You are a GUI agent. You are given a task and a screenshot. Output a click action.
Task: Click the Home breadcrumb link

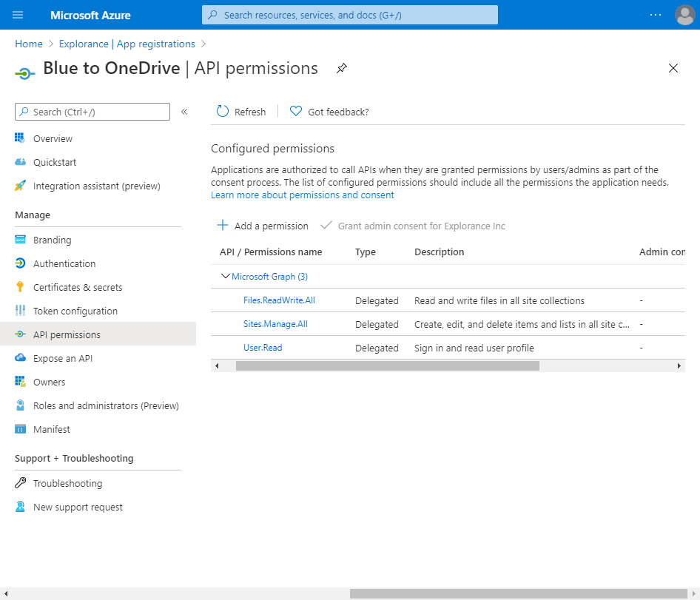point(29,44)
